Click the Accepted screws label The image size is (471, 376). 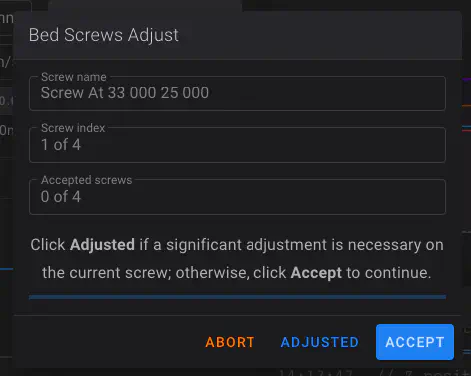point(87,180)
